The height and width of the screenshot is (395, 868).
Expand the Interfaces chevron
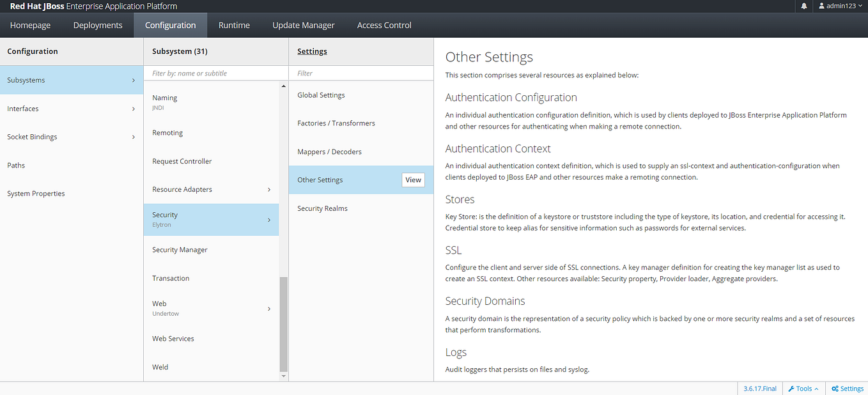click(x=133, y=109)
